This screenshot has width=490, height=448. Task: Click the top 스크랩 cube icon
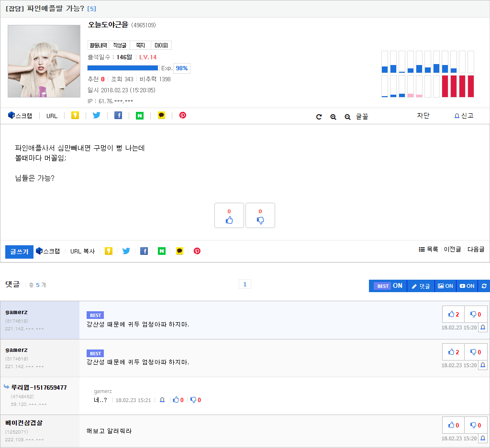11,115
